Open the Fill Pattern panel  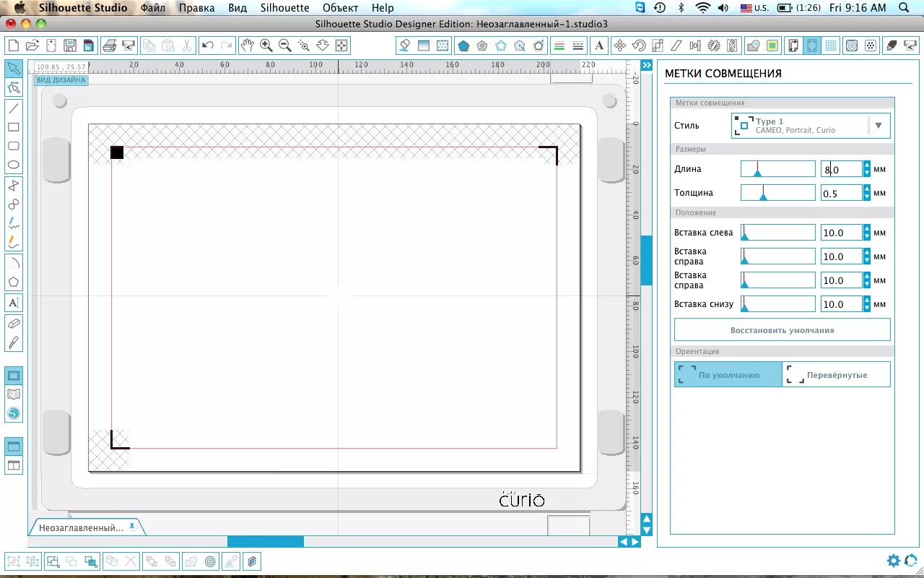443,46
